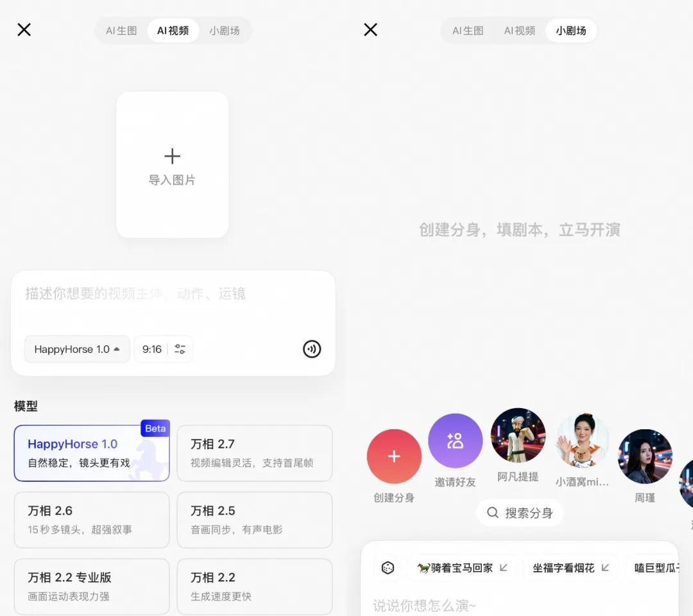Open video settings sliders icon
This screenshot has height=616, width=693.
[x=180, y=349]
